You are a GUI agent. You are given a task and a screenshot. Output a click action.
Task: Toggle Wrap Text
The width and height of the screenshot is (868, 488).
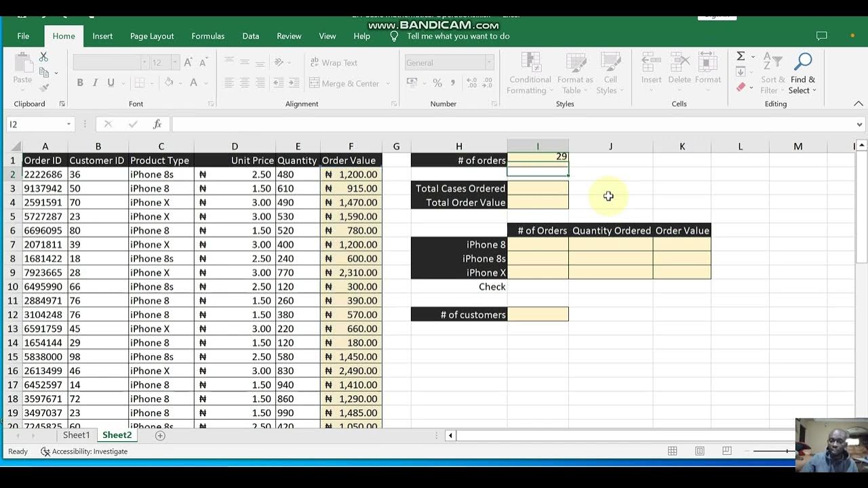click(x=334, y=62)
